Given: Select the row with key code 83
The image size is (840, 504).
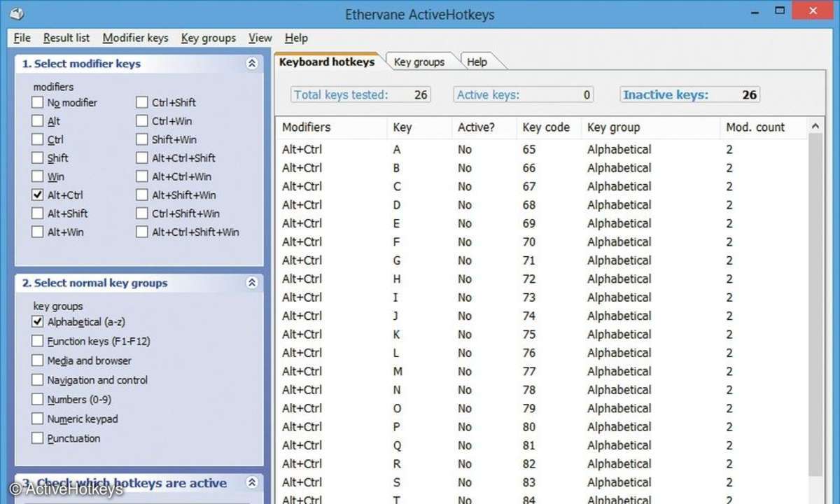Looking at the screenshot, I should [x=542, y=482].
